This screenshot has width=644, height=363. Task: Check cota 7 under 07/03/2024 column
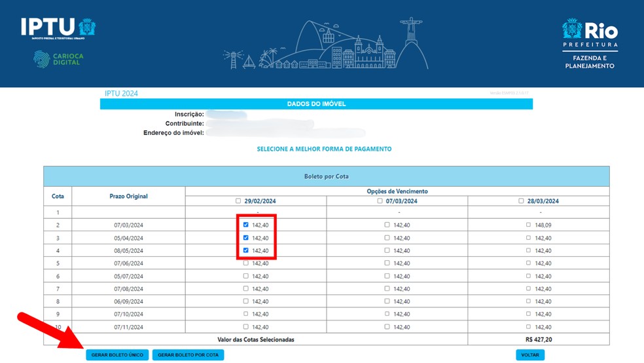[x=387, y=288]
